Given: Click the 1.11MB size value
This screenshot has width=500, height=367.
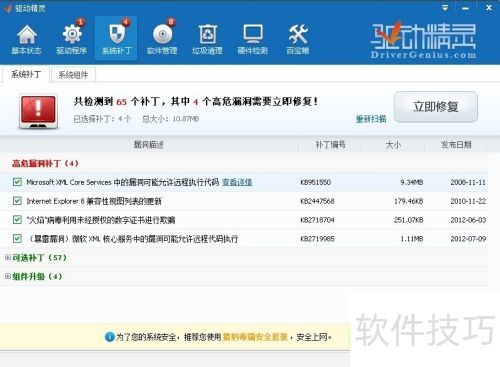Looking at the screenshot, I should (411, 239).
